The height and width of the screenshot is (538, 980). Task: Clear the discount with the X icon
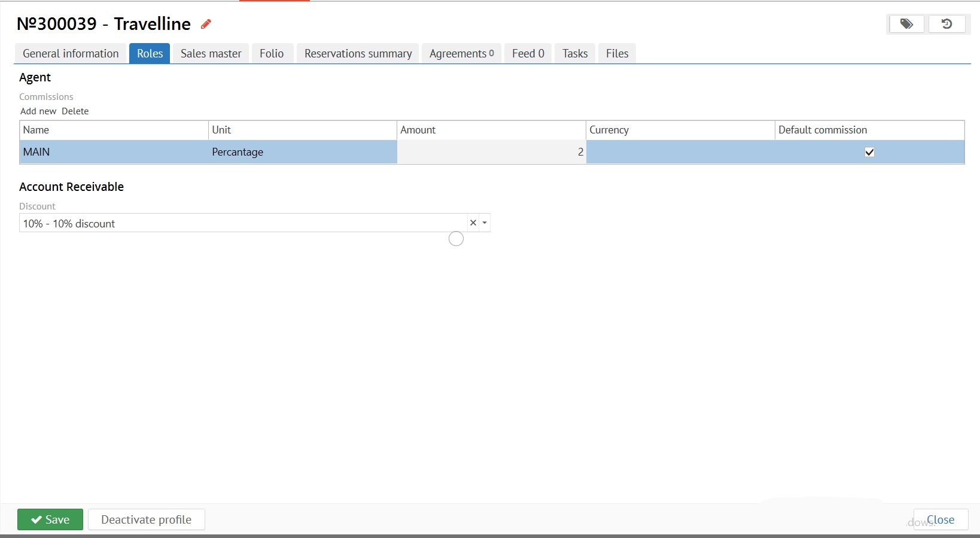coord(473,223)
